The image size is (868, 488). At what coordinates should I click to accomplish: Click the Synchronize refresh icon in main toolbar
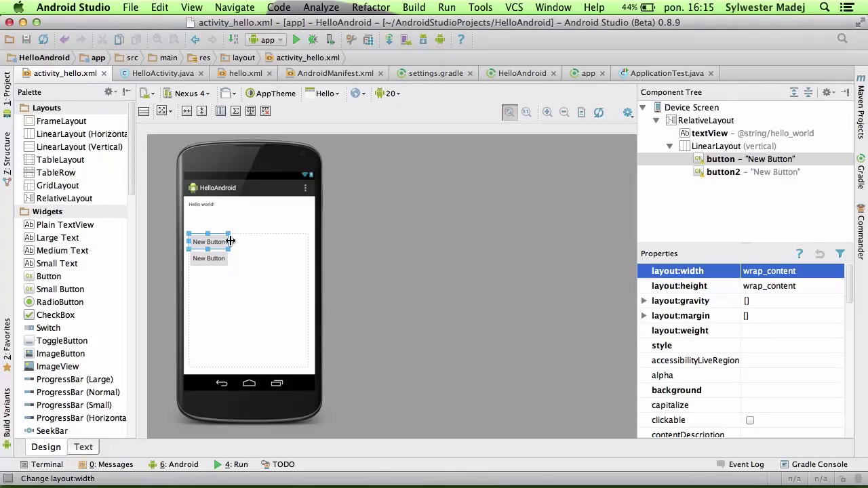43,39
